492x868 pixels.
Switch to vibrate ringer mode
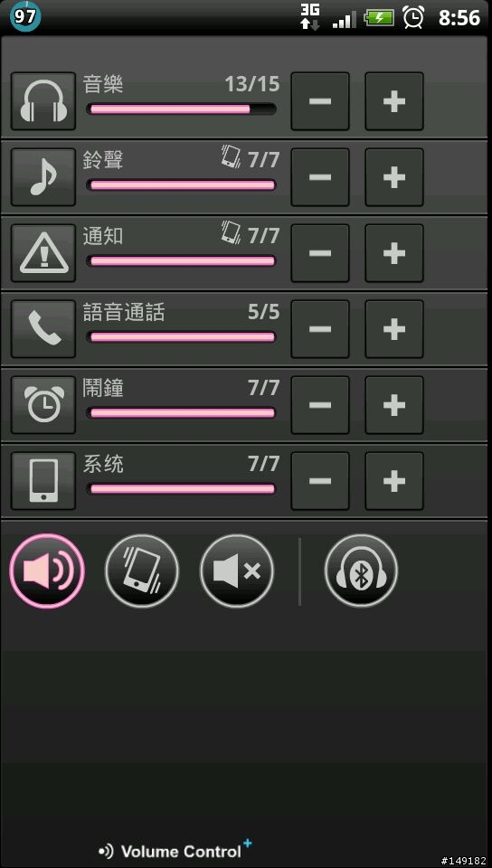(142, 571)
